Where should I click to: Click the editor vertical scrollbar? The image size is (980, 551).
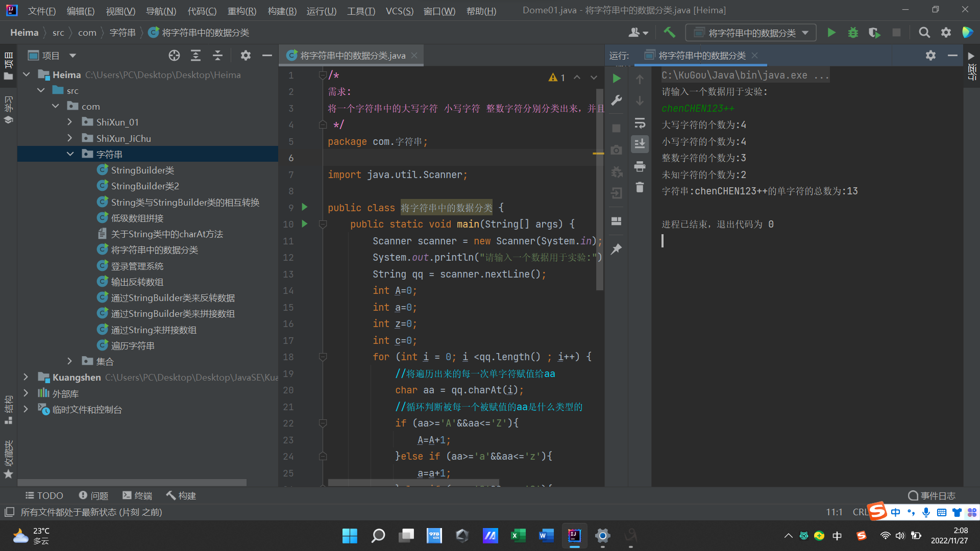(600, 204)
